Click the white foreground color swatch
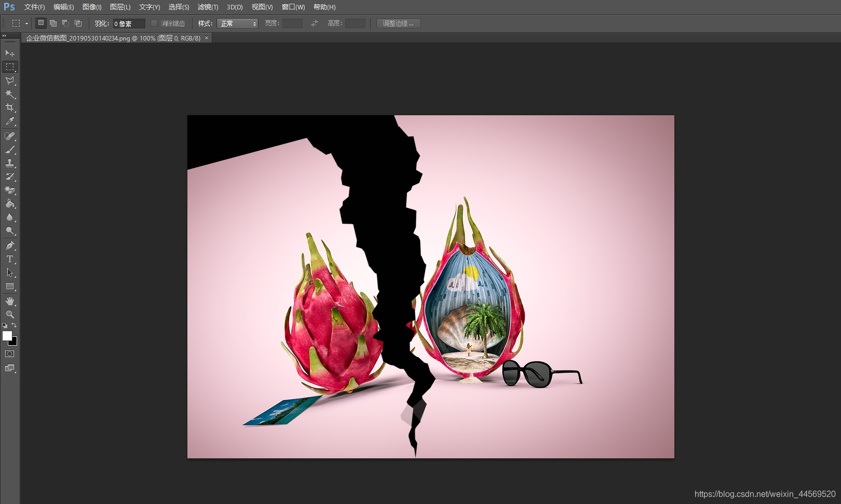841x504 pixels. coord(7,336)
